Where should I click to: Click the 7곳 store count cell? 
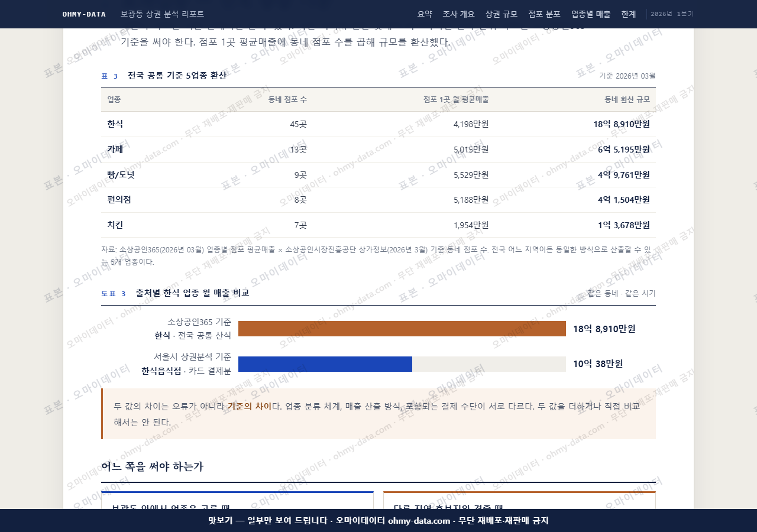coord(300,225)
